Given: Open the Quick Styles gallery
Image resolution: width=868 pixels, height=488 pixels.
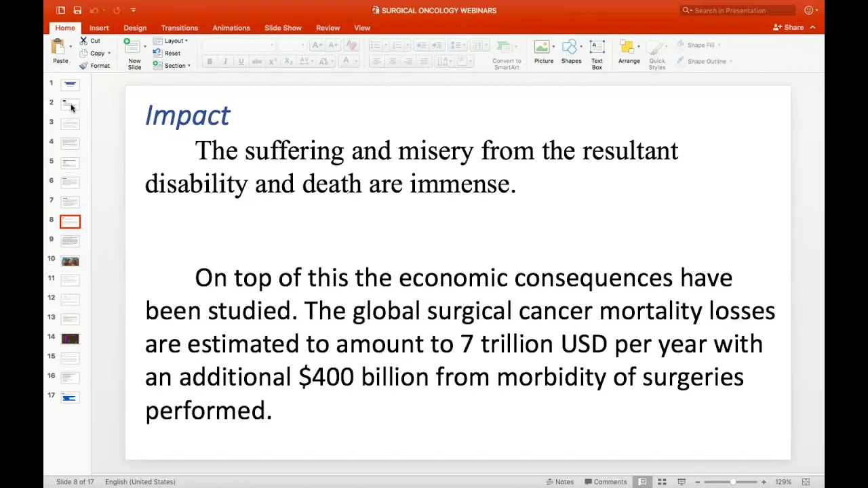Looking at the screenshot, I should click(x=656, y=54).
